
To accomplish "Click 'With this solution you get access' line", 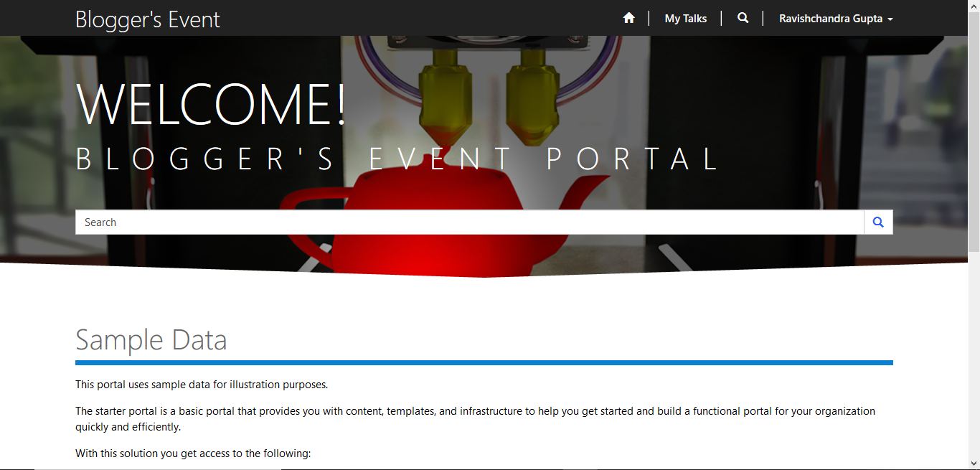I will (193, 453).
